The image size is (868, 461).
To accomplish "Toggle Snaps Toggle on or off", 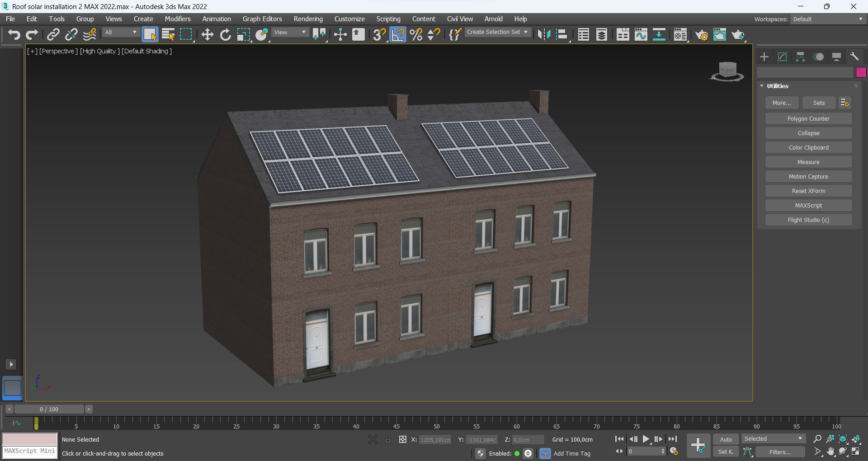I will [x=379, y=34].
